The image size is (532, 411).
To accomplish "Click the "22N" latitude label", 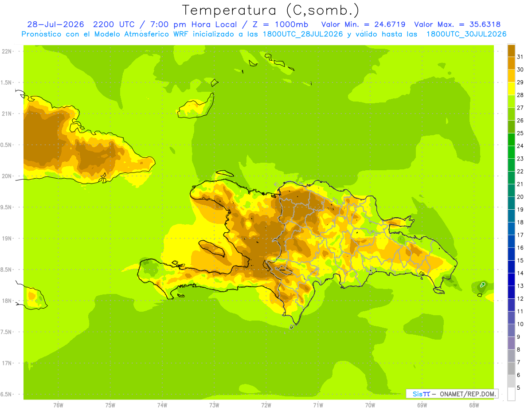I will 7,51.
